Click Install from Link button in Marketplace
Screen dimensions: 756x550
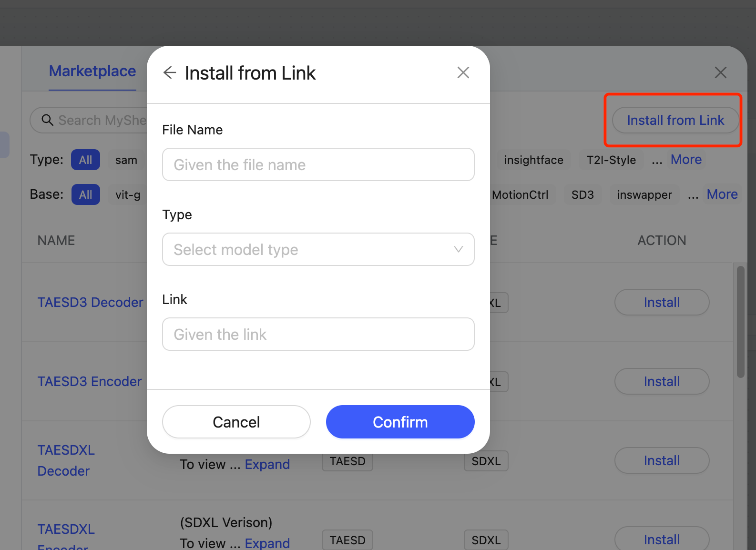coord(675,120)
